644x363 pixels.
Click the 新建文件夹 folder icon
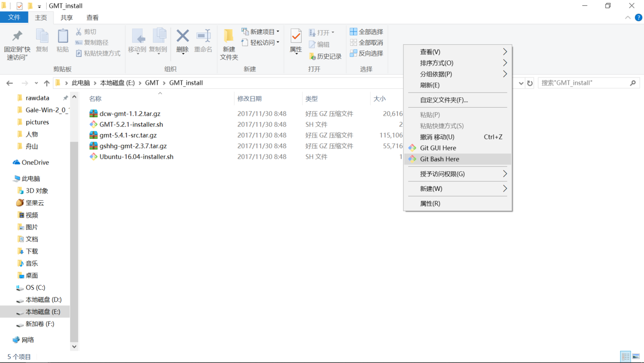pyautogui.click(x=229, y=36)
